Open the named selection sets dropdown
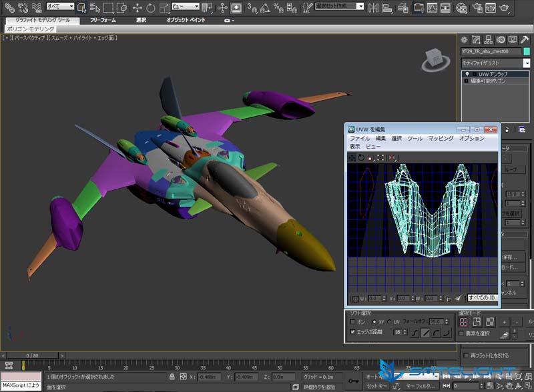The image size is (534, 392). click(x=339, y=6)
